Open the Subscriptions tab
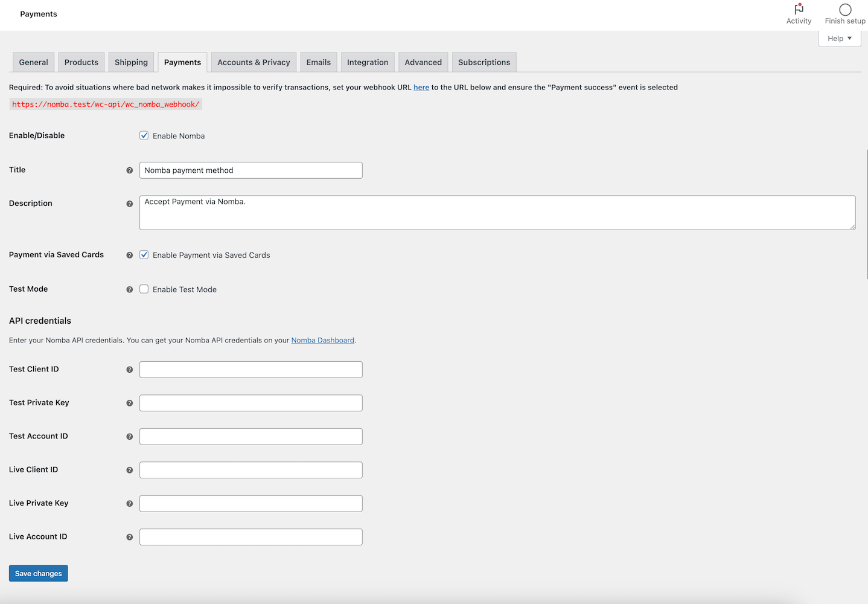This screenshot has height=604, width=868. pyautogui.click(x=484, y=62)
